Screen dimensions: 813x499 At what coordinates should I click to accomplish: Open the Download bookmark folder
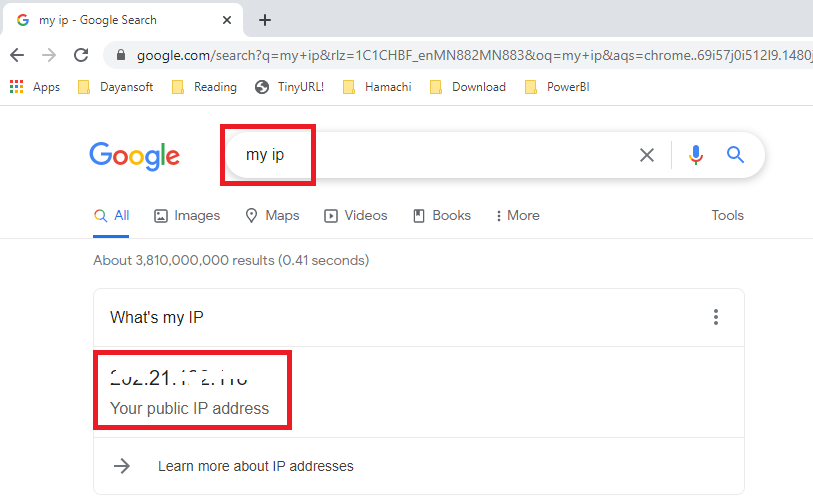click(x=468, y=87)
